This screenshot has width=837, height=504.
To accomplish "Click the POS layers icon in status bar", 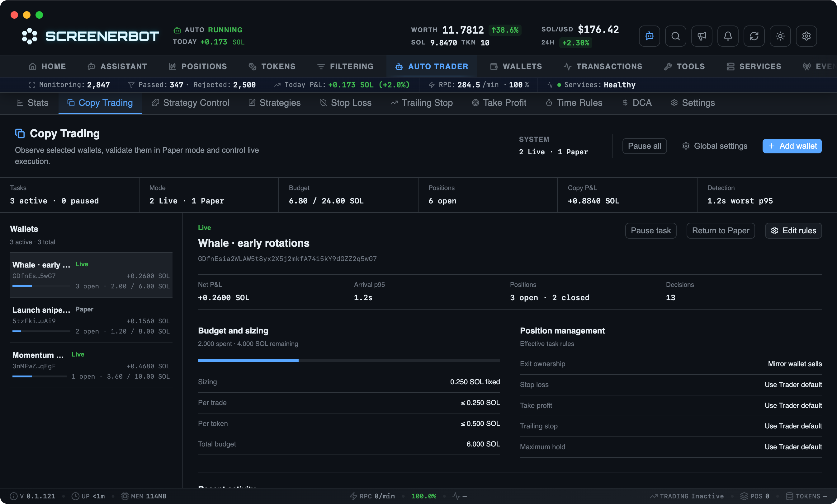I will [744, 496].
